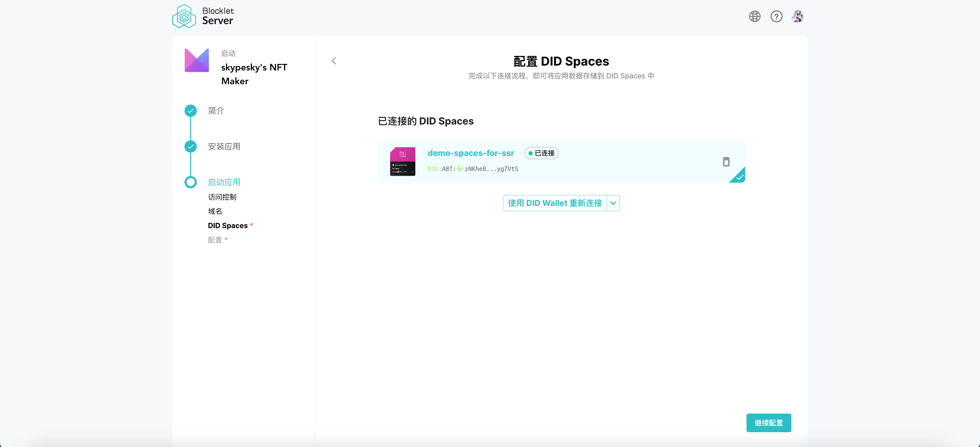Click the 简介 step checkmark circle
980x447 pixels.
pyautogui.click(x=191, y=111)
